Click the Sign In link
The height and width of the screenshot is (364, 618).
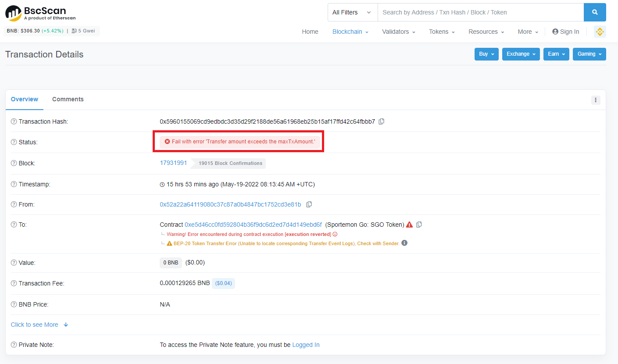(x=565, y=32)
